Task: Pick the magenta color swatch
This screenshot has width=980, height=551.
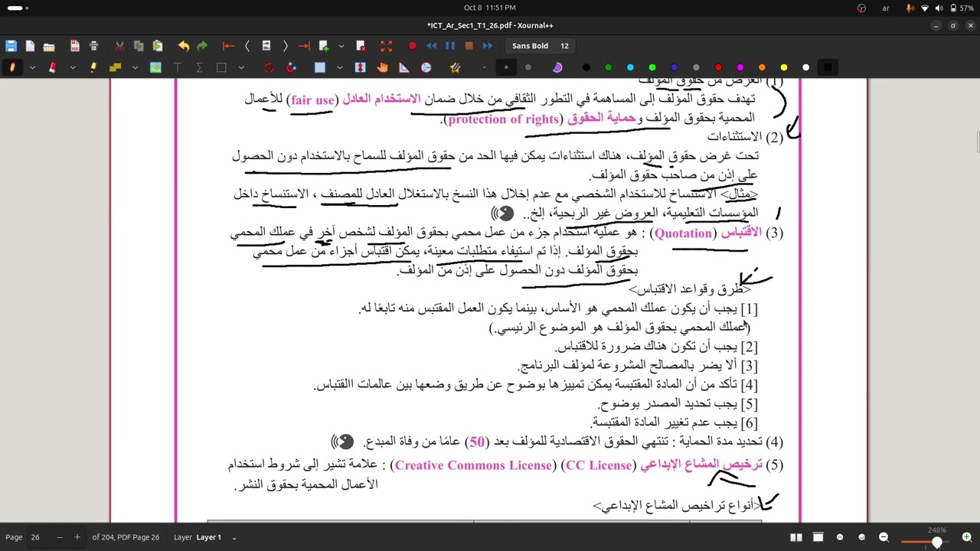Action: (x=740, y=67)
